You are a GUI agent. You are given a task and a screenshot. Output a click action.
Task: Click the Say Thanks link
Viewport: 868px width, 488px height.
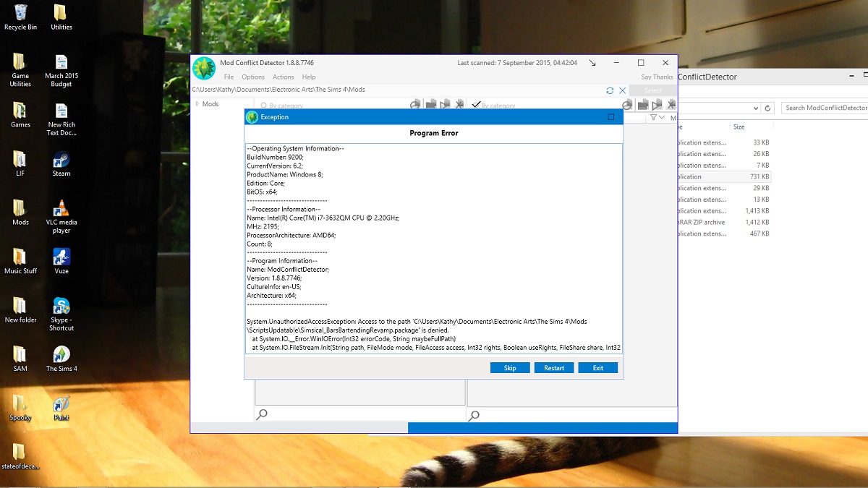click(656, 77)
